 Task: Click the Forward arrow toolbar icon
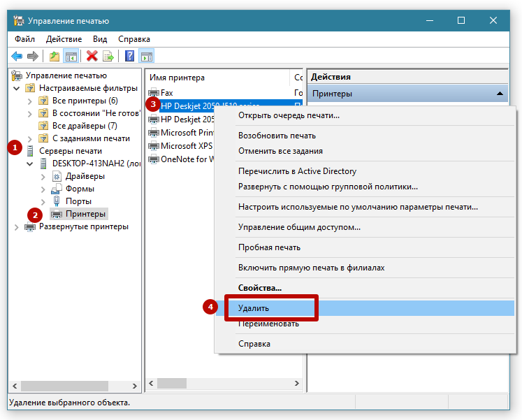[x=32, y=56]
